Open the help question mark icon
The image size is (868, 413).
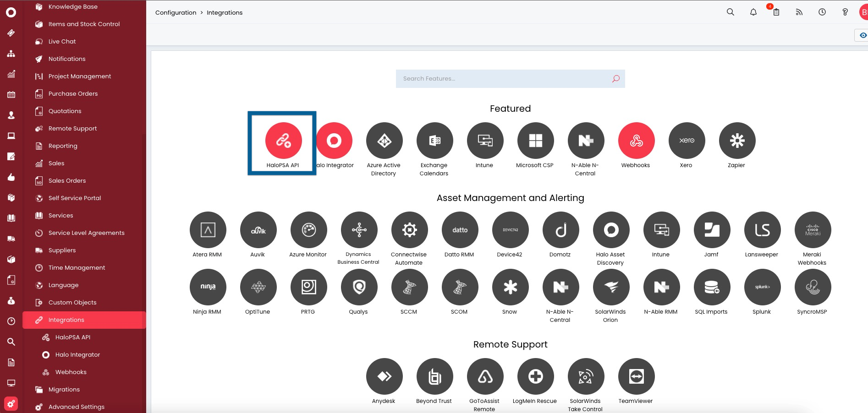click(845, 12)
